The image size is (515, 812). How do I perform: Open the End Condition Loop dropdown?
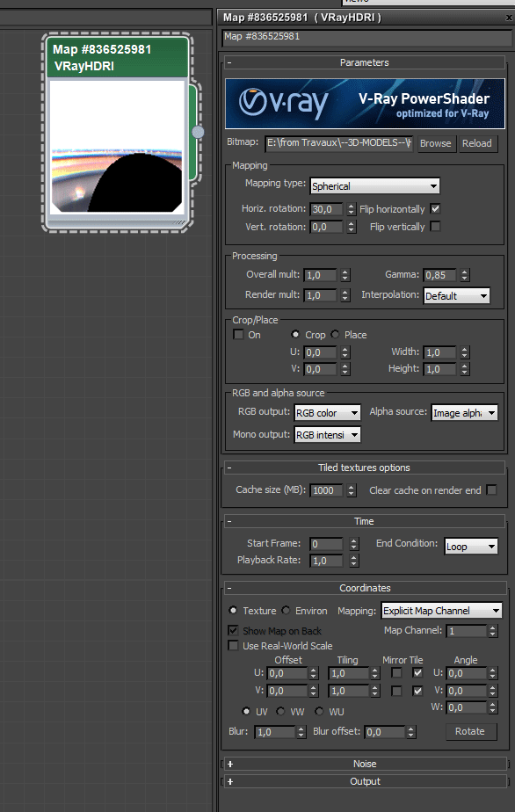coord(471,547)
